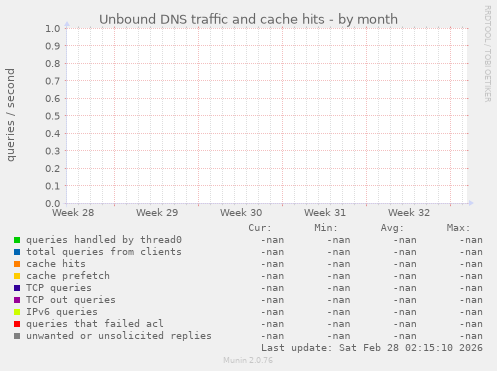The image size is (497, 371).
Task: Select the 'queries handled by thread0' legend label
Action: click(x=104, y=240)
